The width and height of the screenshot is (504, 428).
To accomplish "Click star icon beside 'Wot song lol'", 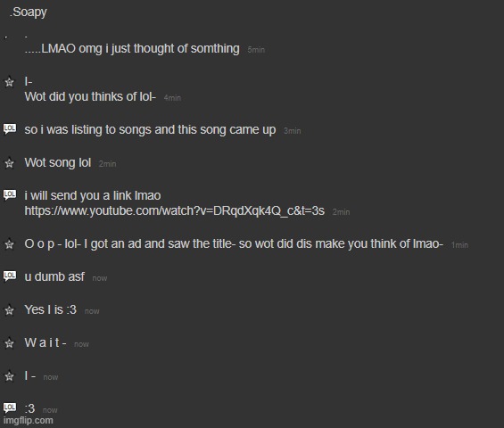I will [9, 163].
